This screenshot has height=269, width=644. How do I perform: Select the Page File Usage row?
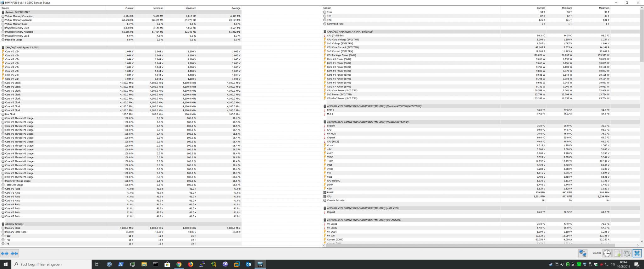pos(121,40)
